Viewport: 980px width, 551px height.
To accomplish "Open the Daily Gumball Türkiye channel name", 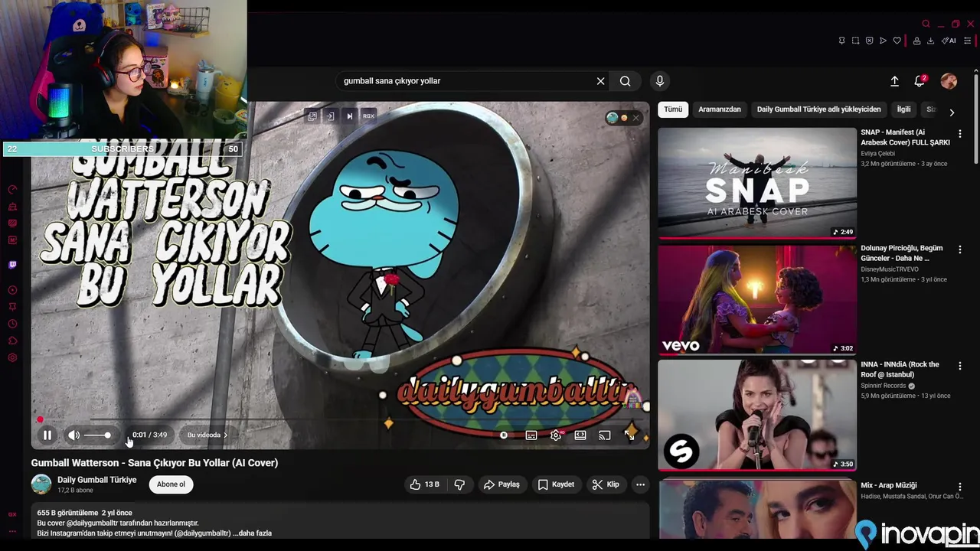I will [x=96, y=480].
